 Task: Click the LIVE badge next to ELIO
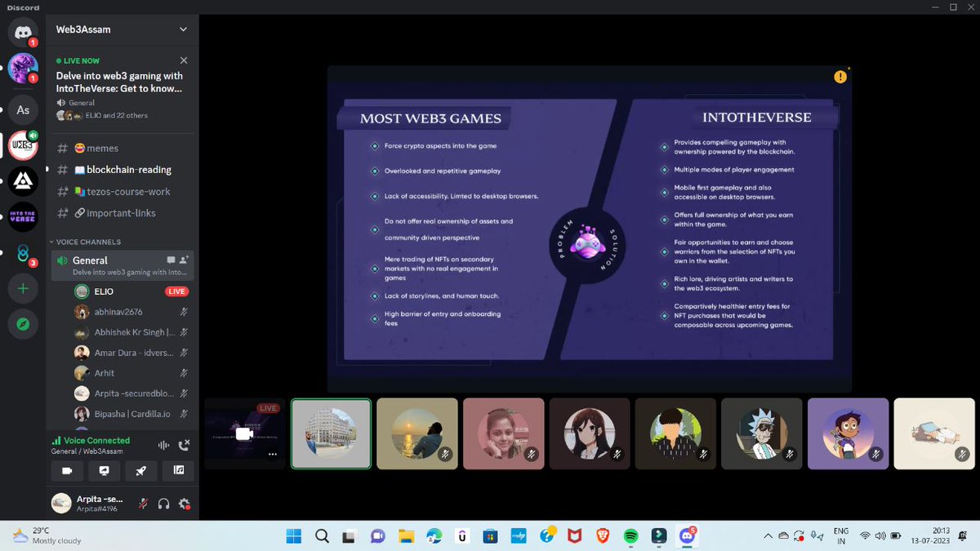(177, 291)
